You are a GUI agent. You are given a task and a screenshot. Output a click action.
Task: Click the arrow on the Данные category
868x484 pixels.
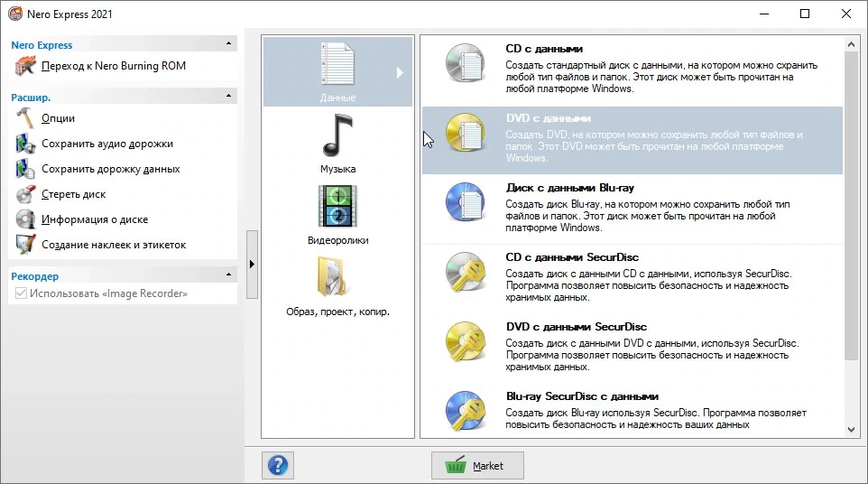(x=400, y=72)
